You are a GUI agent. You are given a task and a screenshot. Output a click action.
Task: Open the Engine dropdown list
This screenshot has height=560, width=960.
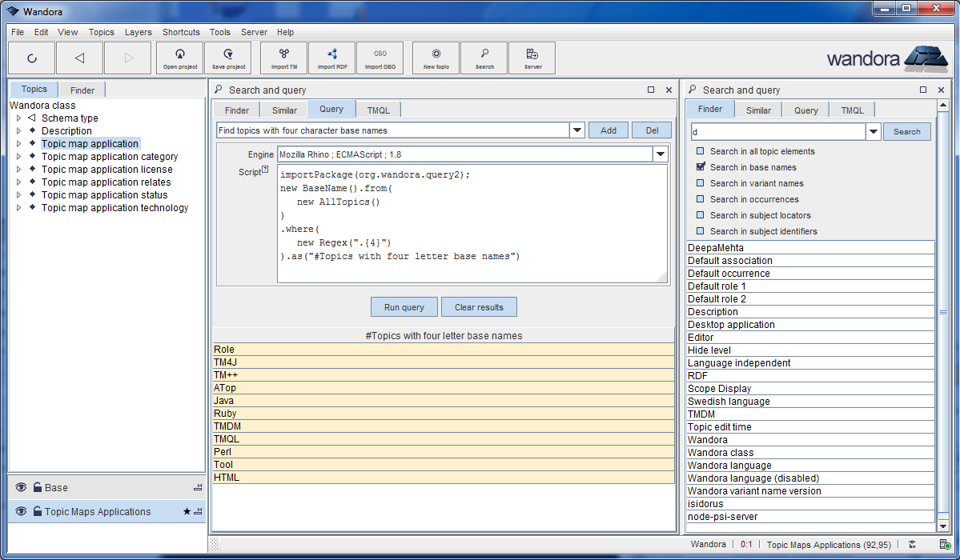pos(661,154)
